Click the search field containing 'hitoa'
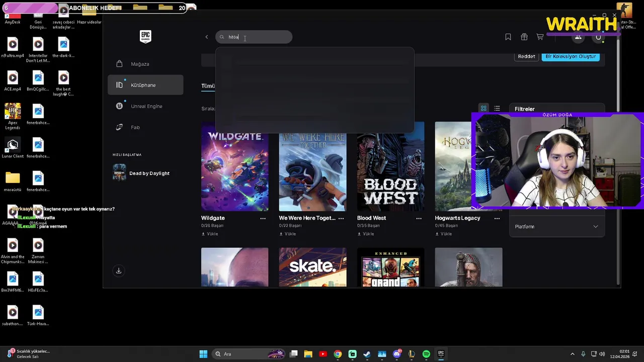Viewport: 644px width, 362px height. [254, 37]
